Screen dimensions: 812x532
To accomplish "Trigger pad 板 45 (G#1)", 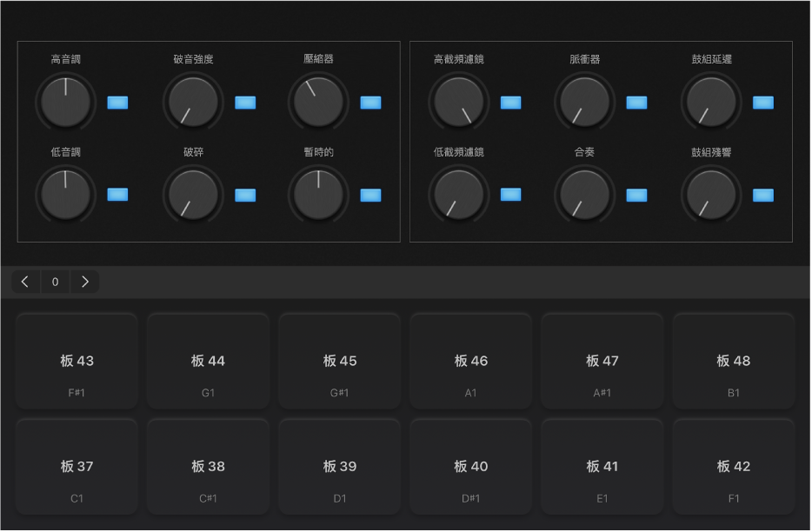I will [340, 361].
